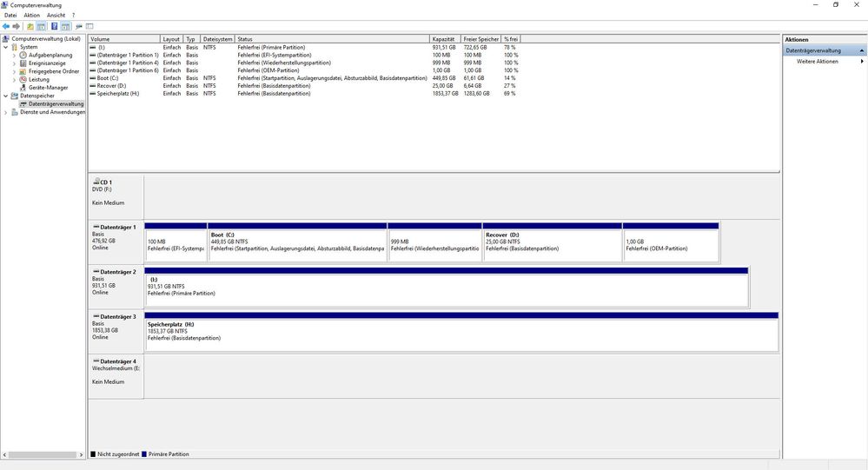Click the folder Up-one-level toolbar icon
The height and width of the screenshot is (470, 868).
click(x=30, y=27)
